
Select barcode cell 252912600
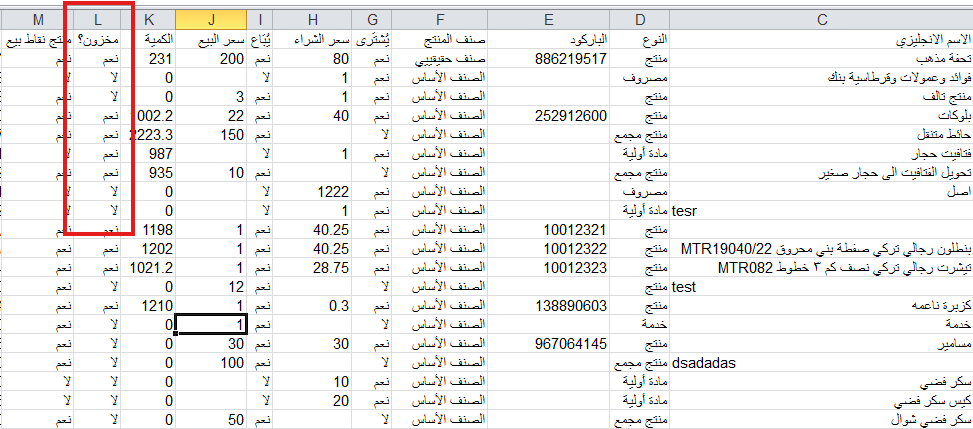549,115
